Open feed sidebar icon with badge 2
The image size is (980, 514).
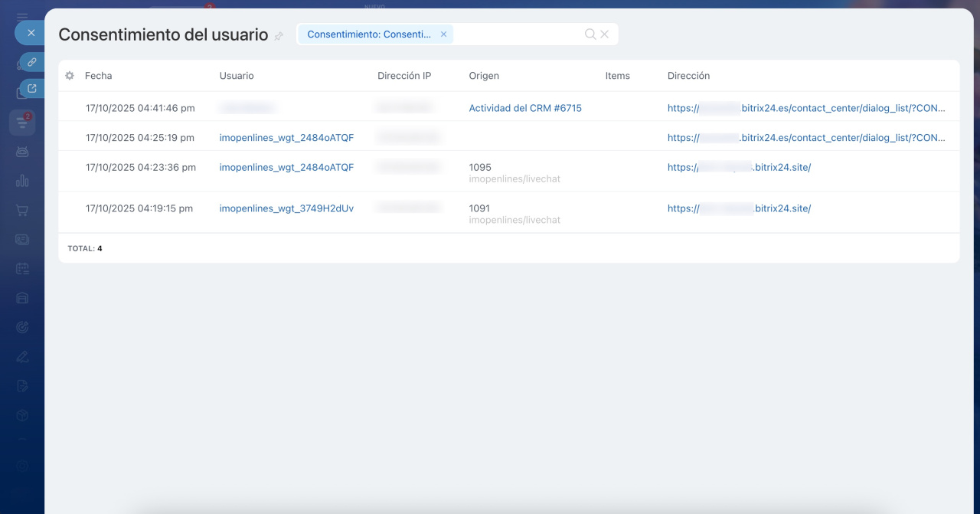[x=22, y=122]
